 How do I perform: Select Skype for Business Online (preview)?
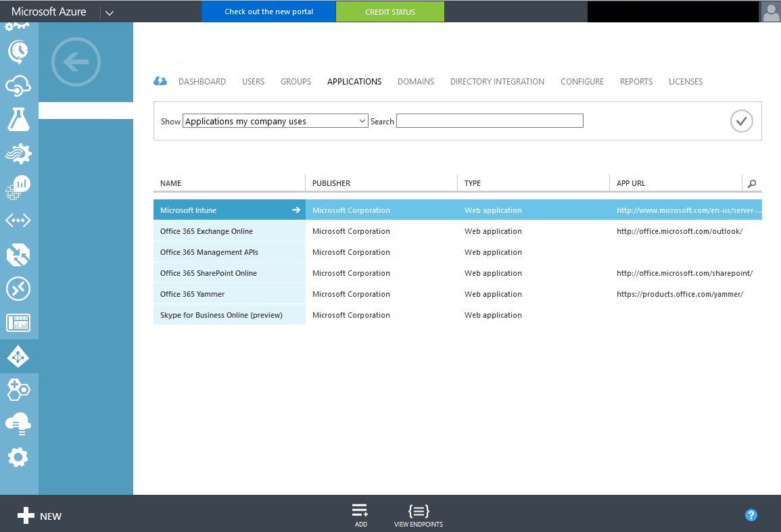pos(458,315)
